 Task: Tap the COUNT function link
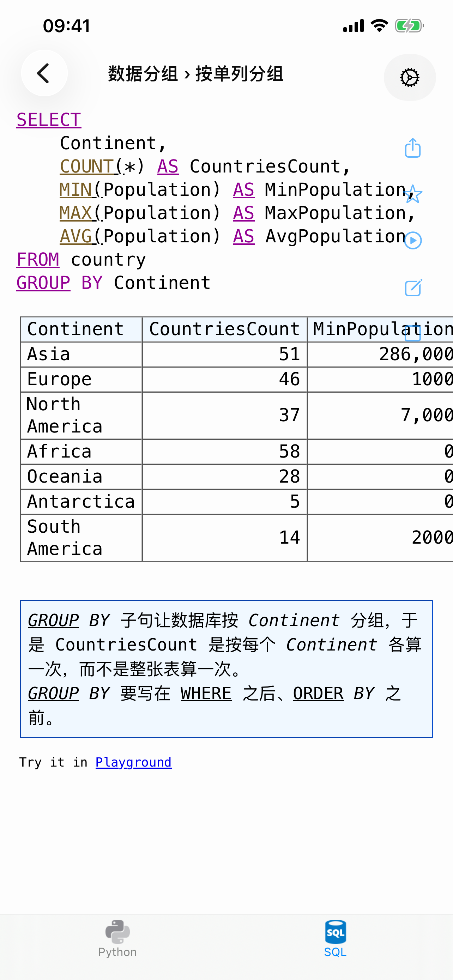(87, 166)
